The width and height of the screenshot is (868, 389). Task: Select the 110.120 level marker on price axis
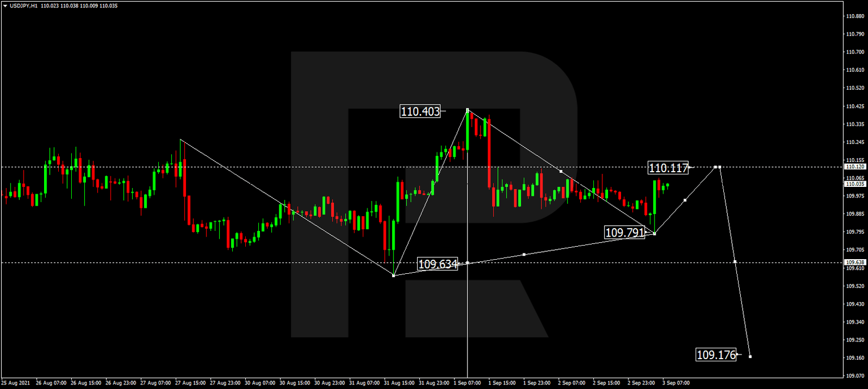pyautogui.click(x=855, y=166)
